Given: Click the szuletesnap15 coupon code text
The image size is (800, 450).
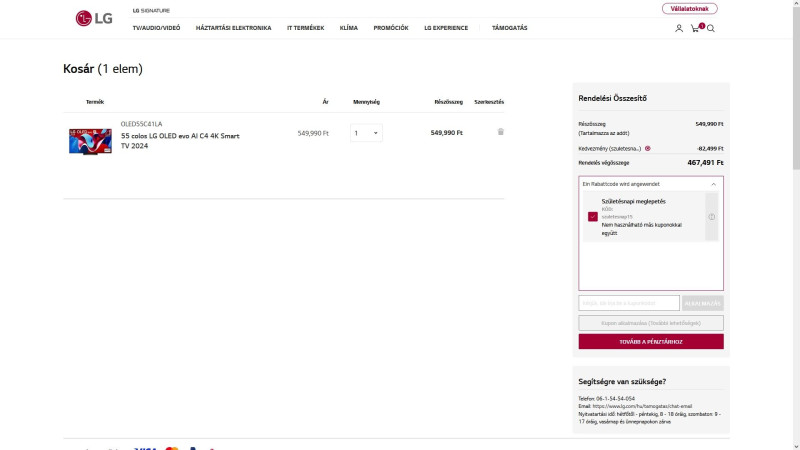Looking at the screenshot, I should pyautogui.click(x=616, y=217).
